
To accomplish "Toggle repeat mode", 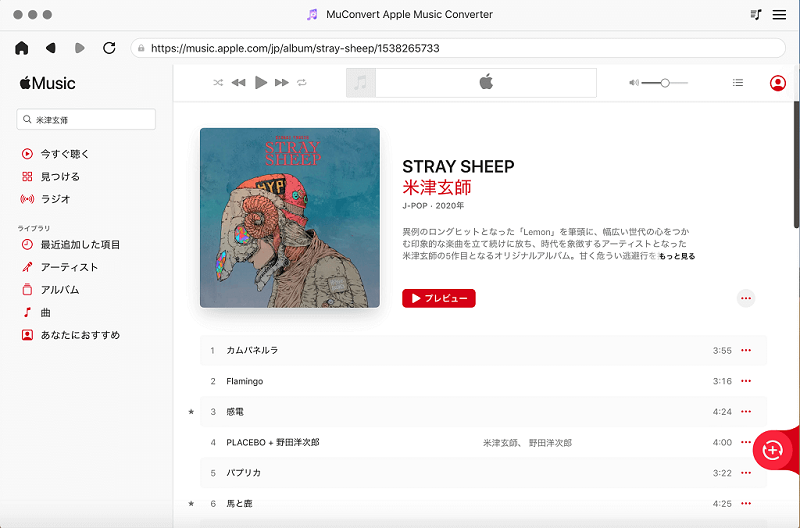I will pos(302,83).
